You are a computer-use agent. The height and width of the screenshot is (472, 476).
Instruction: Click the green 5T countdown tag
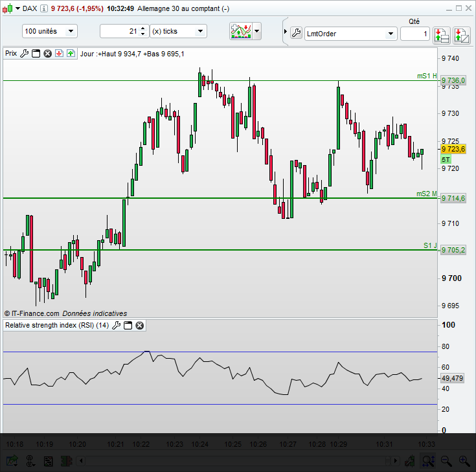click(446, 159)
